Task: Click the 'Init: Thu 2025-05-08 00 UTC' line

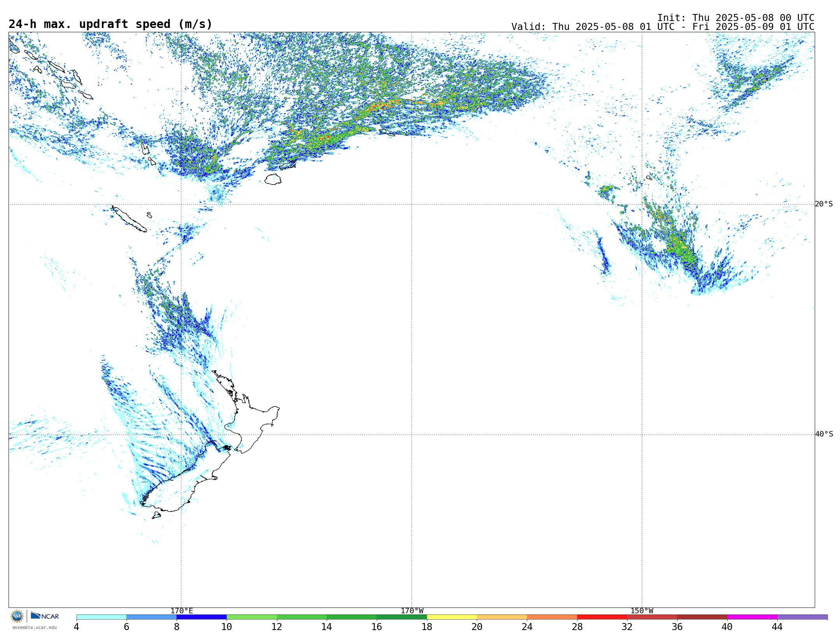Action: coord(735,18)
